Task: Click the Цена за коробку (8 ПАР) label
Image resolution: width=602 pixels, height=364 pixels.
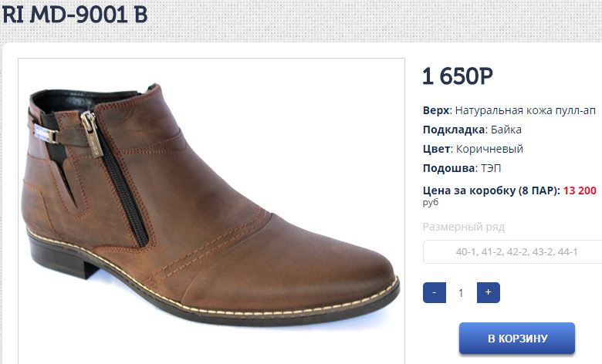Action: pos(492,190)
